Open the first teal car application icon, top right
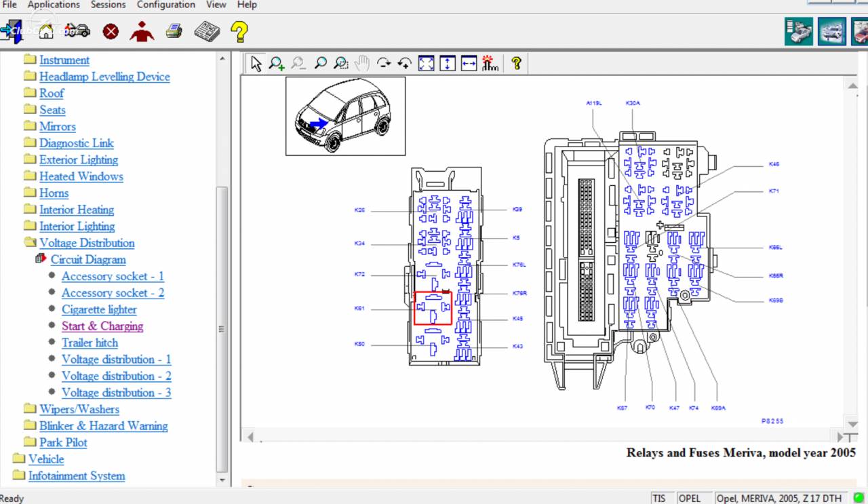Viewport: 868px width, 504px height. point(799,31)
